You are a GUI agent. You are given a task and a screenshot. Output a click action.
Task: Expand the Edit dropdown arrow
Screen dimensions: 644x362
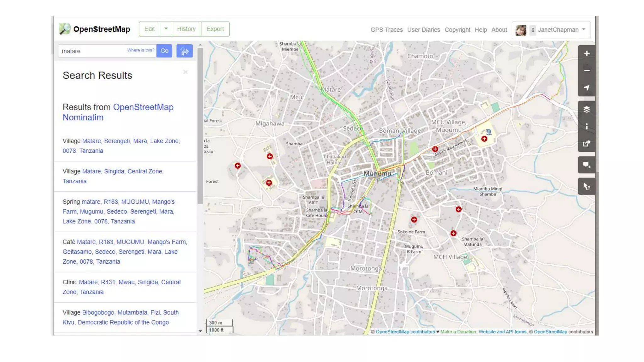pyautogui.click(x=166, y=29)
